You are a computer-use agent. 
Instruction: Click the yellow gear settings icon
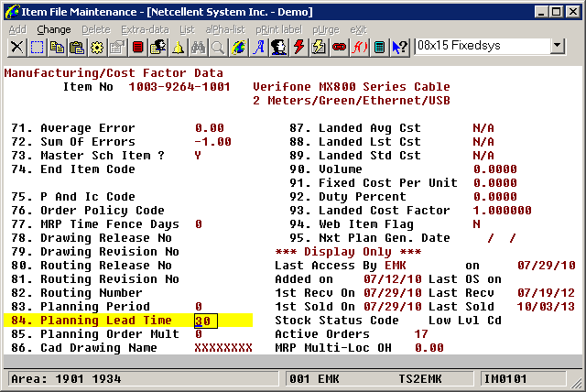click(97, 47)
